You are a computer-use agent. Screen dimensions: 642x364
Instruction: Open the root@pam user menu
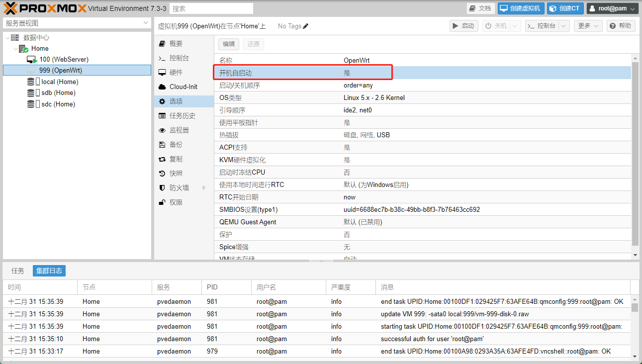pyautogui.click(x=612, y=8)
